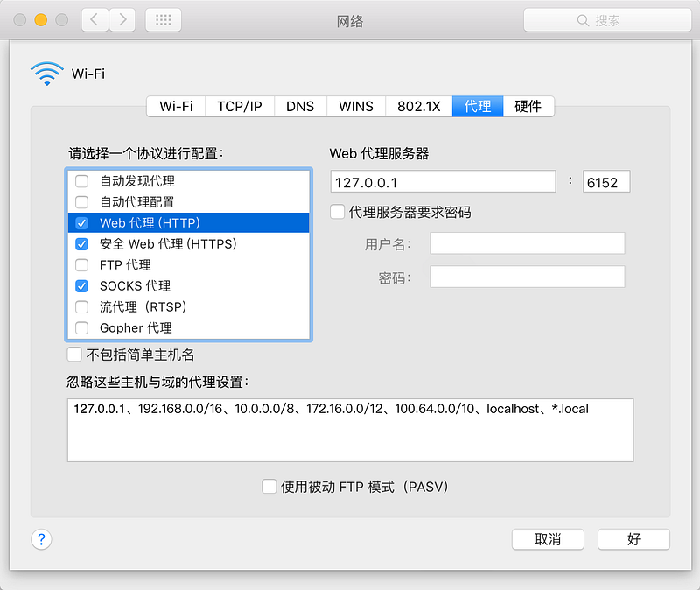Go back with the left arrow button
700x590 pixels.
[x=94, y=19]
